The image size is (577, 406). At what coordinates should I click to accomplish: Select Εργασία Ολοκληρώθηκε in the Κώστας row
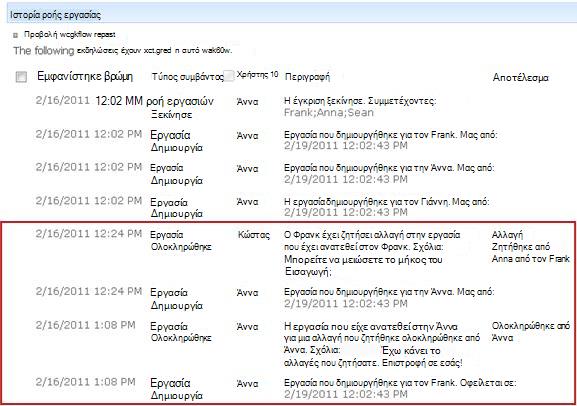coord(181,241)
